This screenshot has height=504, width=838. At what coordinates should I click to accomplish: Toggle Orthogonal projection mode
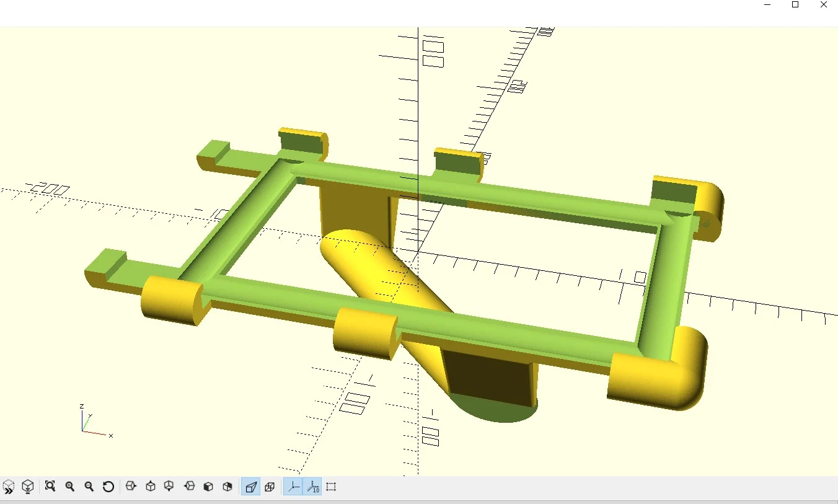click(270, 487)
